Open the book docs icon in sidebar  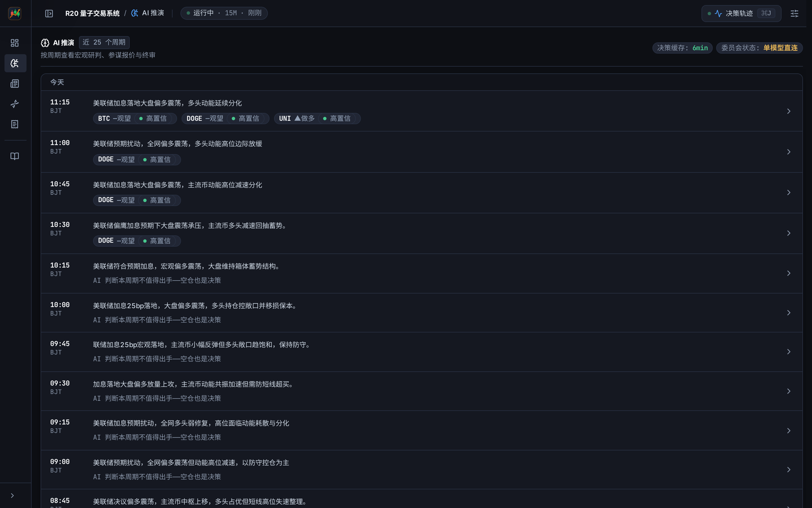[x=15, y=156]
